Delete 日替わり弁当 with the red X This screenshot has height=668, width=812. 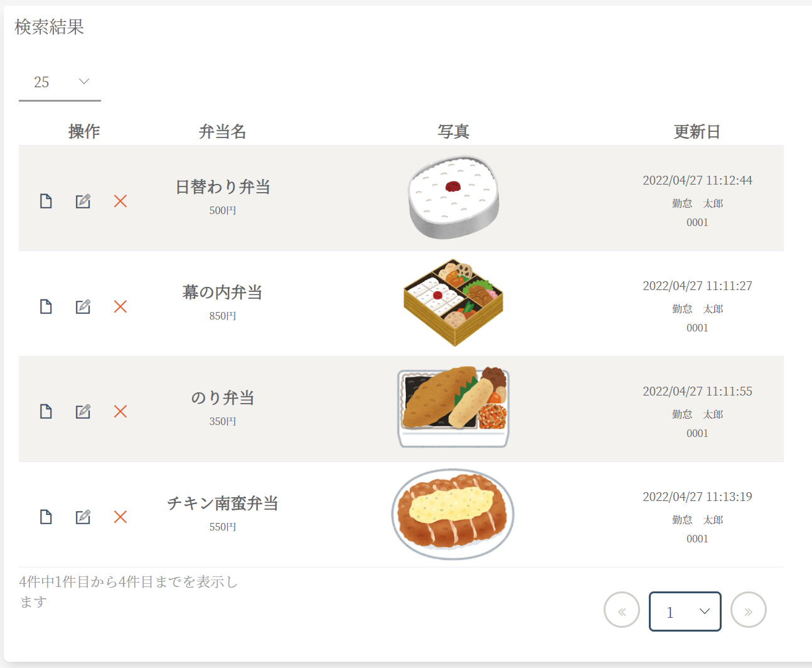tap(120, 201)
